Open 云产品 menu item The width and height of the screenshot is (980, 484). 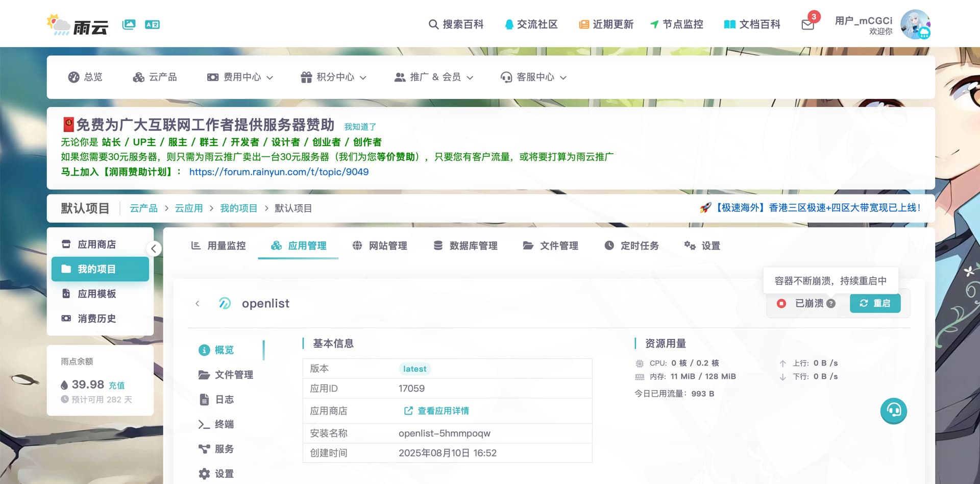click(155, 77)
